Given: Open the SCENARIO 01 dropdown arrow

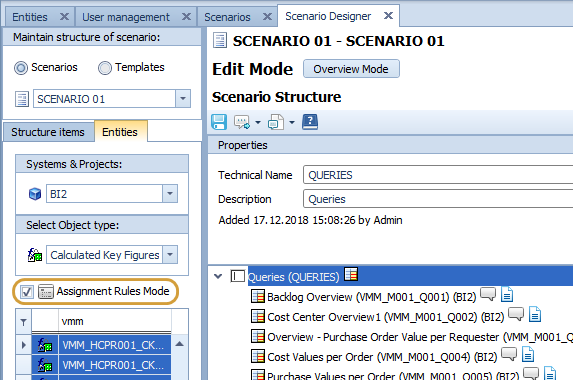Looking at the screenshot, I should [183, 99].
